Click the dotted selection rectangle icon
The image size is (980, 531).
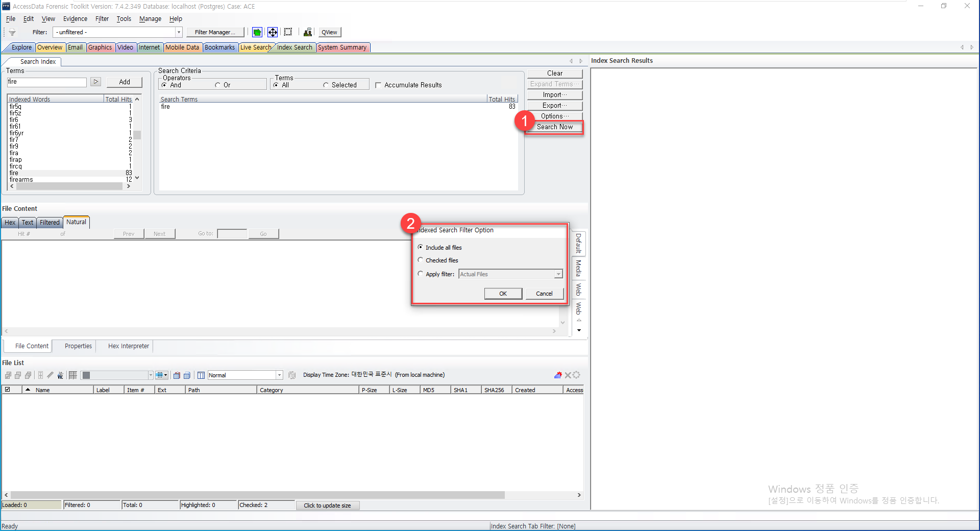[x=288, y=32]
